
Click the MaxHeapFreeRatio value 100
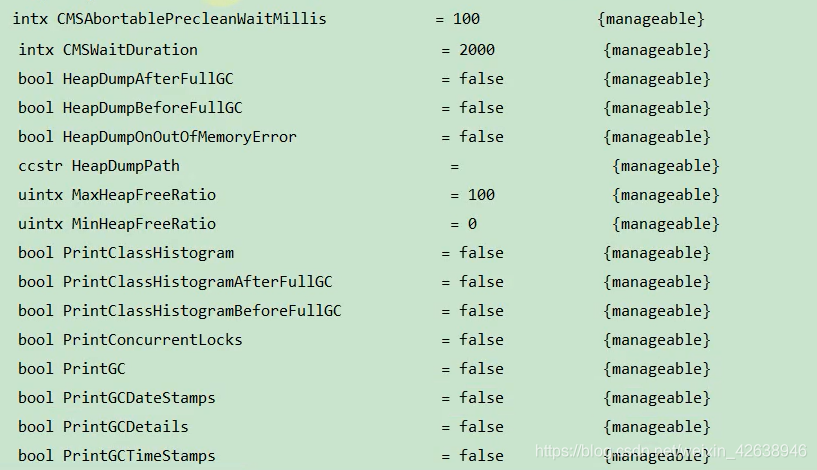pyautogui.click(x=481, y=195)
